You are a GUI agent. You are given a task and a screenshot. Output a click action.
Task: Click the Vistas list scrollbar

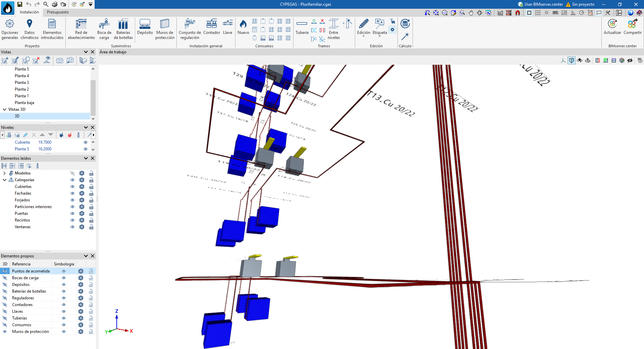tap(93, 97)
